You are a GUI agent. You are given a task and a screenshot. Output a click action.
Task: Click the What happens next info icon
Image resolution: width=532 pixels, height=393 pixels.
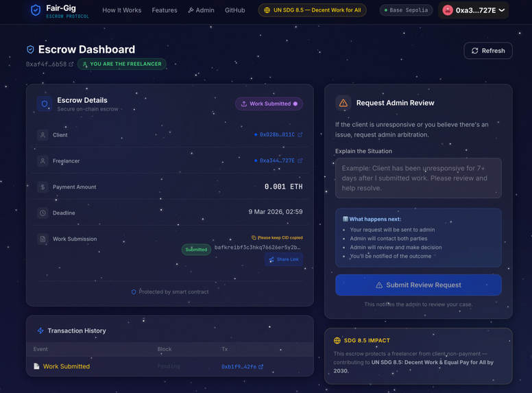pyautogui.click(x=345, y=219)
